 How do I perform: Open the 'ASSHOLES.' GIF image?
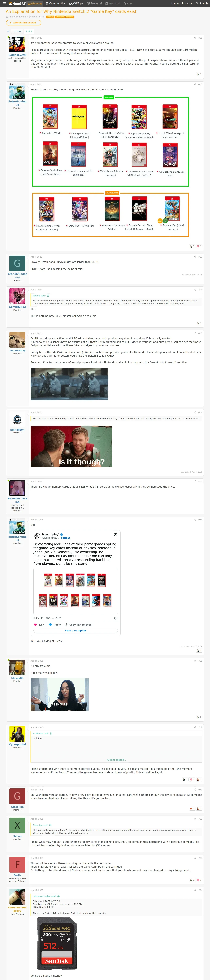pyautogui.click(x=60, y=694)
